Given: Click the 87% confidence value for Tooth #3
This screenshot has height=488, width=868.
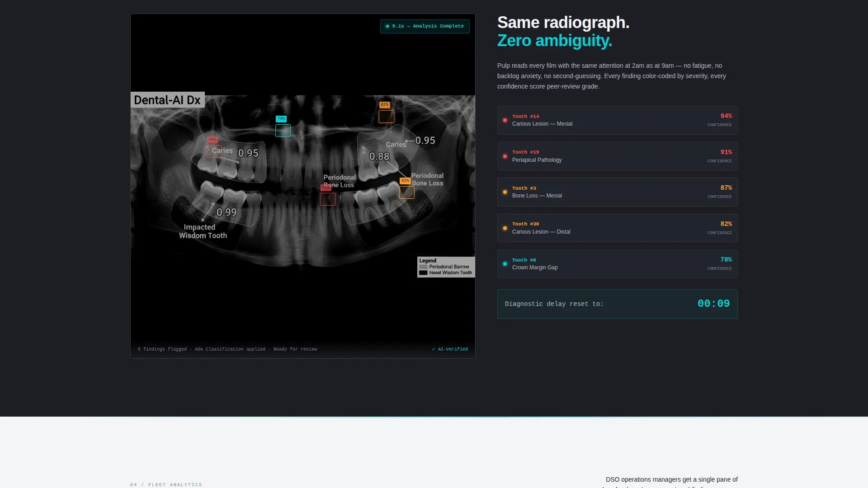Looking at the screenshot, I should coord(726,188).
